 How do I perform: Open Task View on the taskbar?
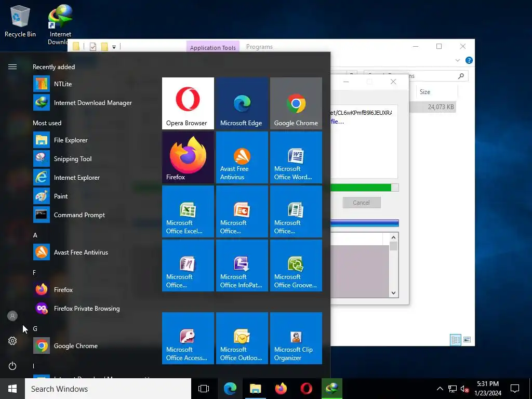click(x=204, y=389)
